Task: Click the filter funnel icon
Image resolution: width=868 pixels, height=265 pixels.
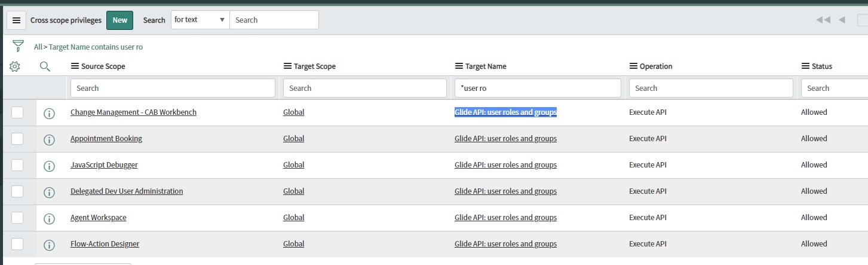Action: tap(18, 47)
